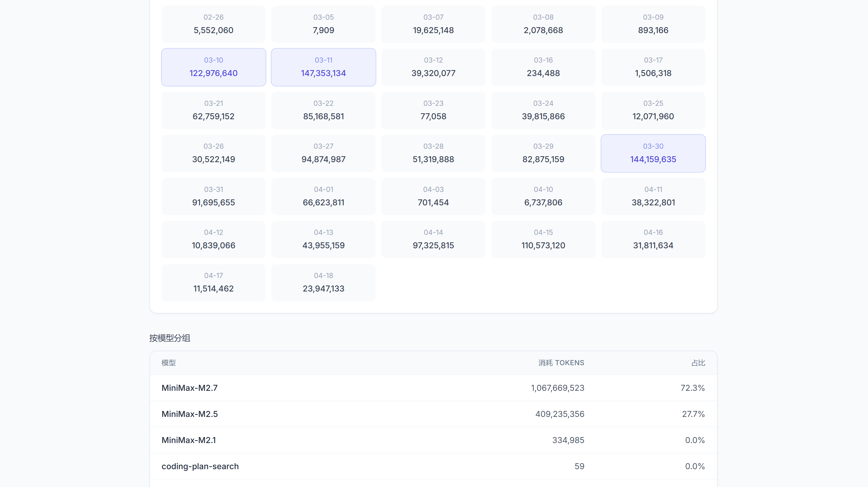The height and width of the screenshot is (487, 868).
Task: Select the 03-11 card showing 147,353,134
Action: pos(323,67)
